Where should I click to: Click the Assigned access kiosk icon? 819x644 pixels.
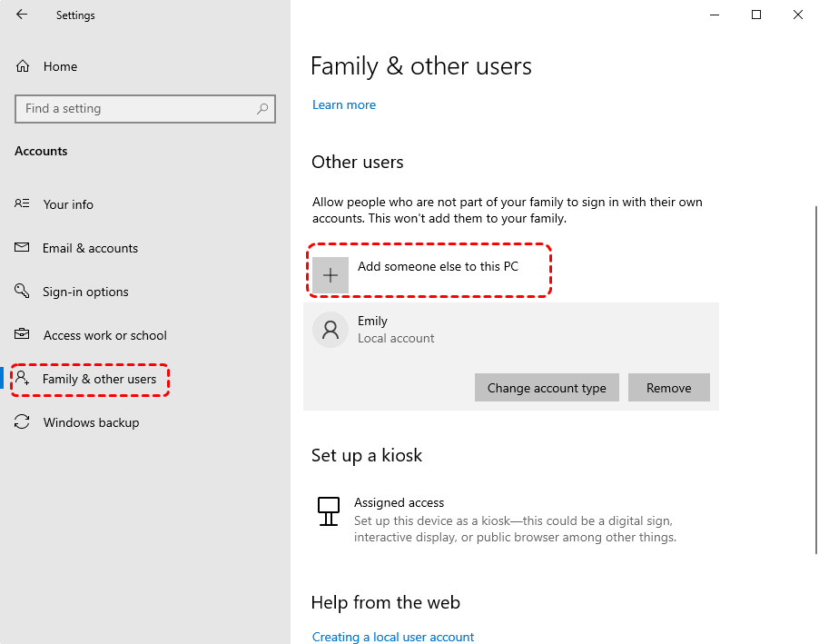pyautogui.click(x=329, y=510)
